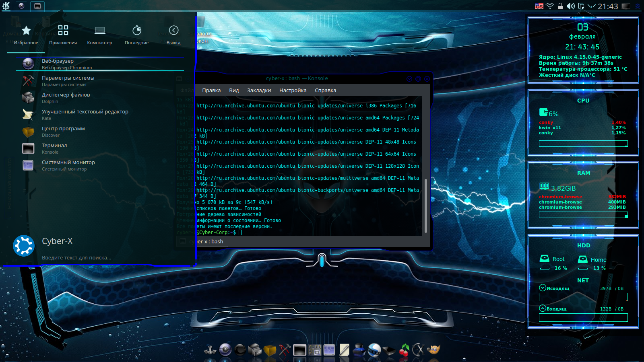The image size is (644, 362).
Task: Open Параметры системы from favorites
Action: click(x=100, y=81)
